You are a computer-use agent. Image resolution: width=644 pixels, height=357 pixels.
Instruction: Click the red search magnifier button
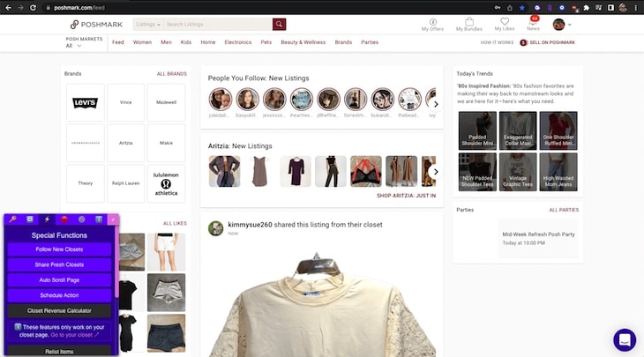[x=279, y=24]
